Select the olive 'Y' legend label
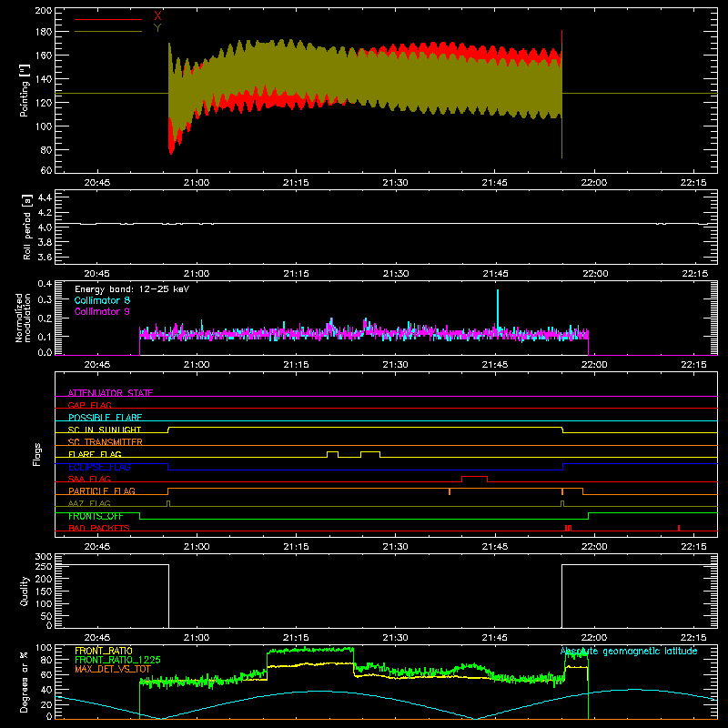Screen dimensions: 728x728 [157, 28]
